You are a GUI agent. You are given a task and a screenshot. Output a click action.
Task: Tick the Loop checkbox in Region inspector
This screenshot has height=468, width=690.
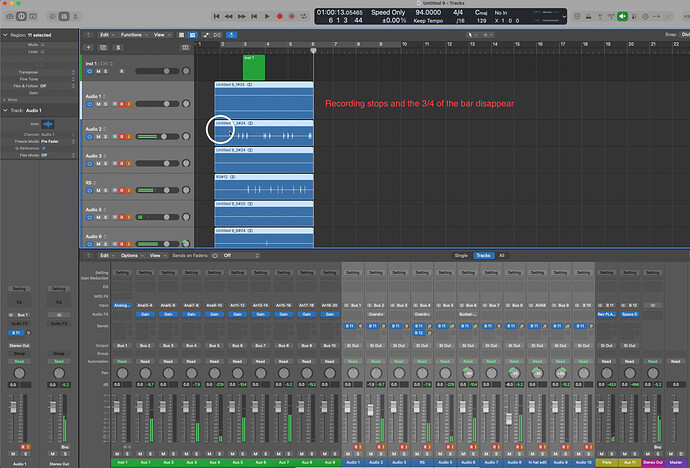coord(43,51)
